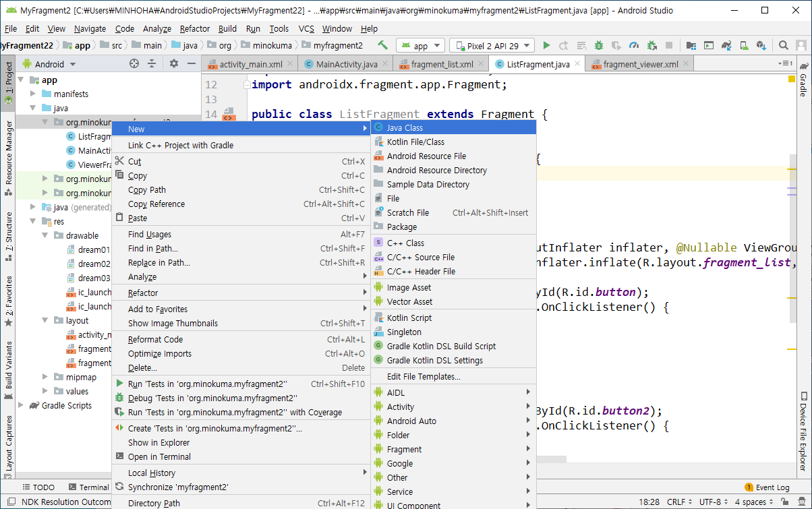Click Collapse All icon in Project panel
Screen dimensions: 812x509
click(x=152, y=63)
